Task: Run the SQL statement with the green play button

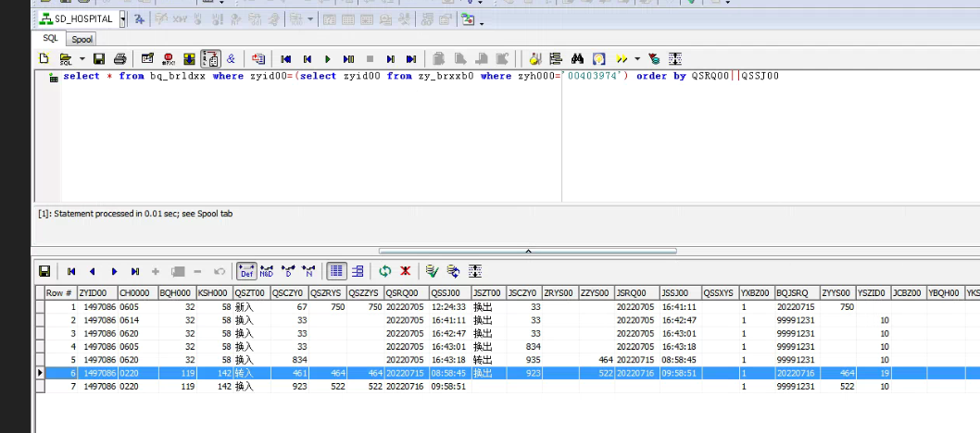Action: point(327,58)
